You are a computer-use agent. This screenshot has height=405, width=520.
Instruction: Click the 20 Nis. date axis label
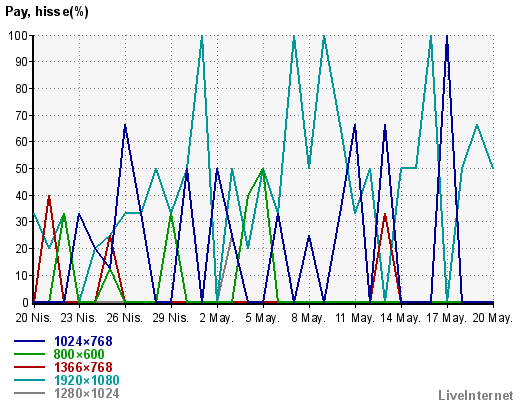tap(34, 318)
